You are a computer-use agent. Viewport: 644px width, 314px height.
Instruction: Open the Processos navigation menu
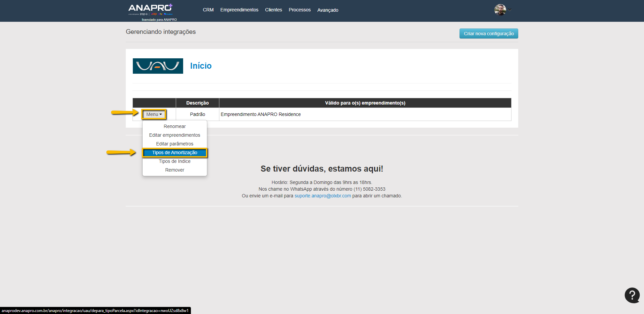300,10
